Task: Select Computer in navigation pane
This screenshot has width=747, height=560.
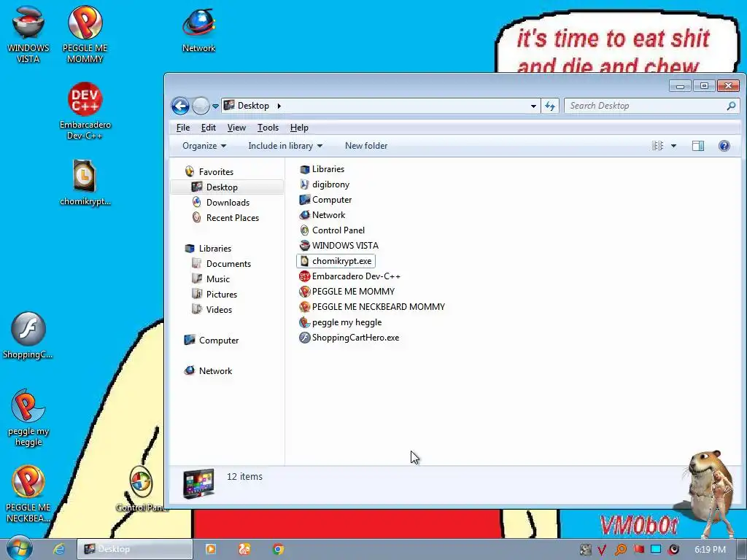Action: click(212, 341)
